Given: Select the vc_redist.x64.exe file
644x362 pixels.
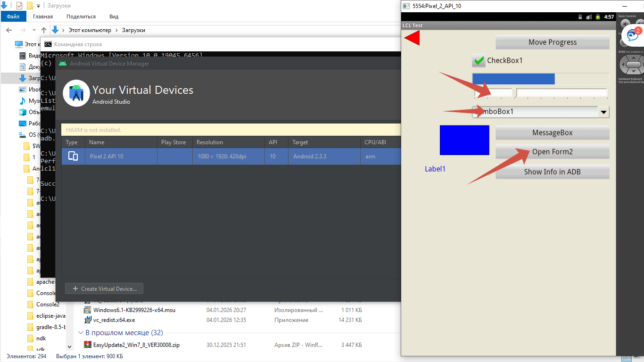Looking at the screenshot, I should (x=114, y=320).
